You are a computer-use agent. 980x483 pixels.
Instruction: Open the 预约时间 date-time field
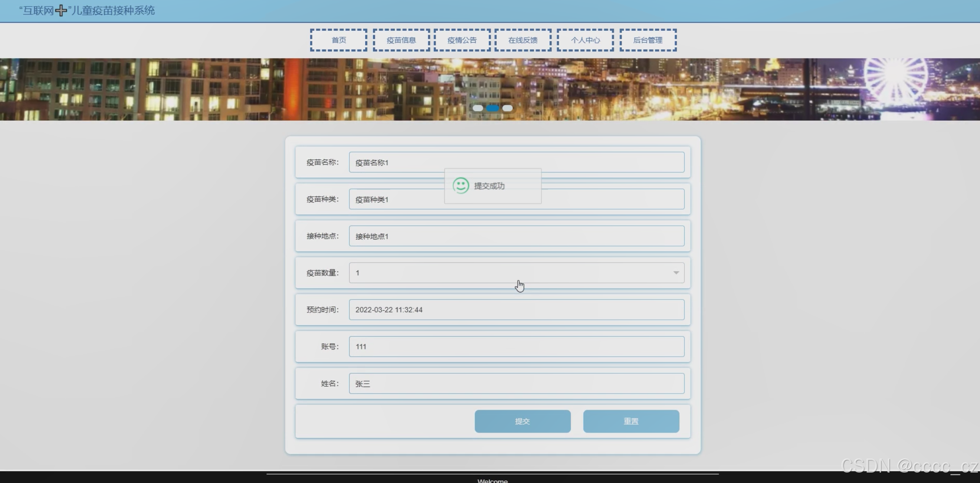click(516, 310)
